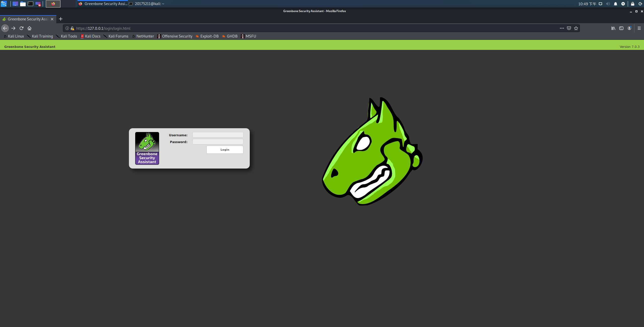Click the connection security padlock warning icon

pyautogui.click(x=72, y=28)
